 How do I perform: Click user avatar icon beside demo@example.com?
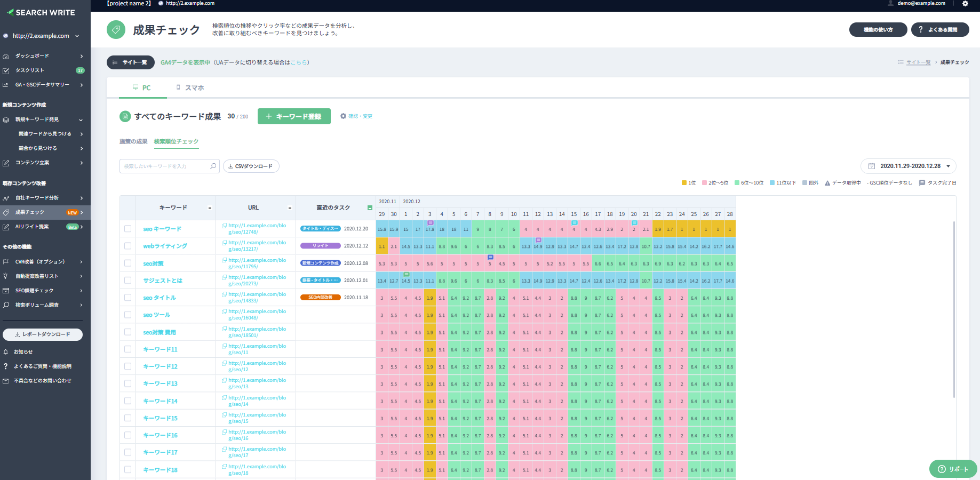click(x=890, y=3)
